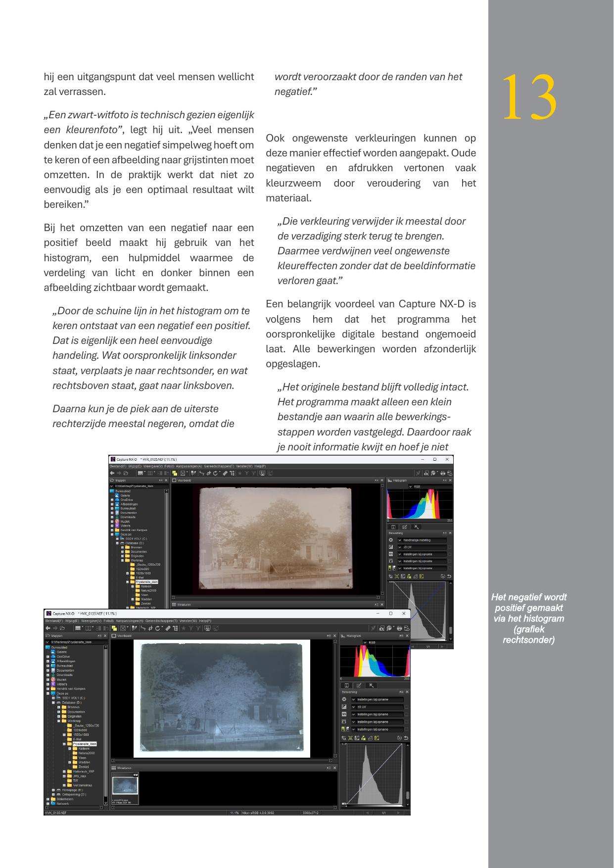Select the Hendrik van Kampen folder, front window
614x868 pixels.
68,688
